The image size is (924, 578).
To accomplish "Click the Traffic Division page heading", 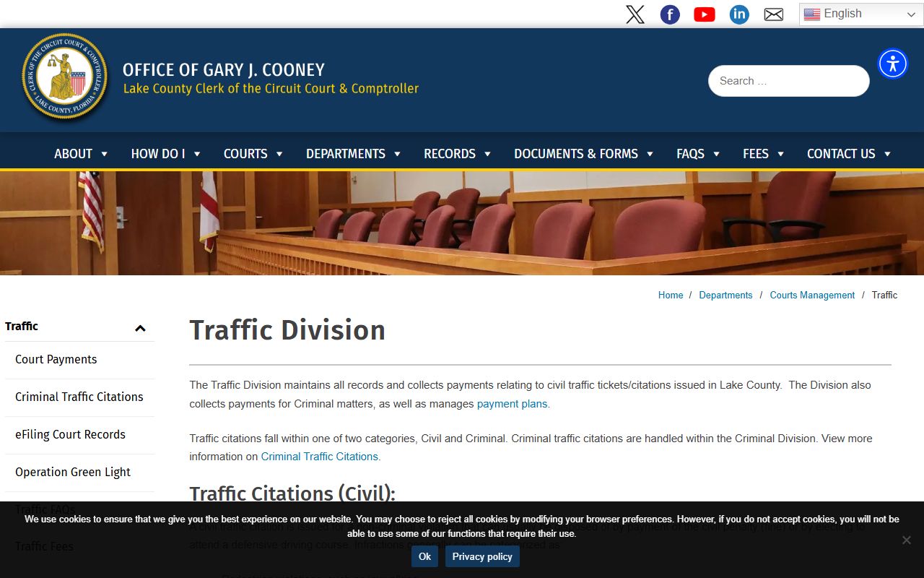I will [x=287, y=330].
